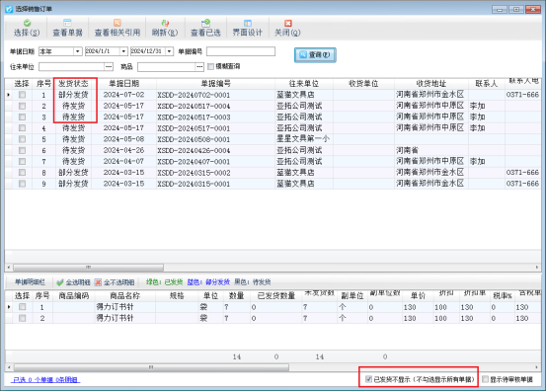Expand the 本年 date range dropdown

tap(78, 51)
